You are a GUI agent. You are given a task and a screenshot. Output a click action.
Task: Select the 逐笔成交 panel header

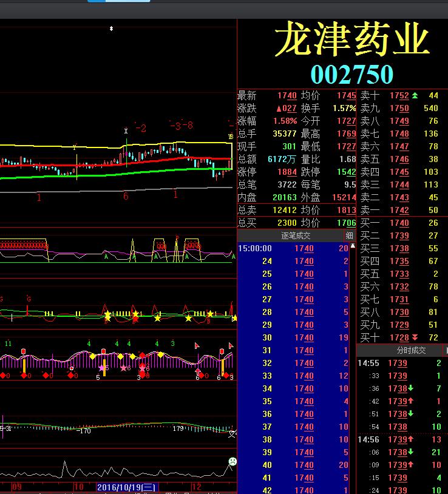pyautogui.click(x=295, y=235)
